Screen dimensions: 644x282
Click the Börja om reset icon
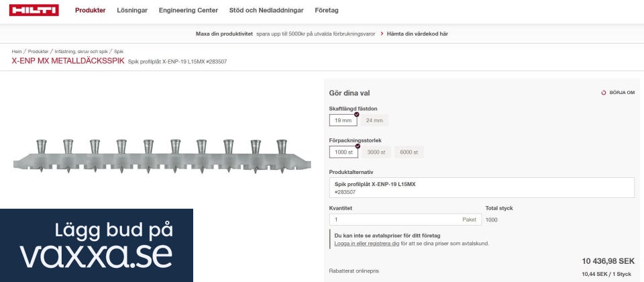tap(603, 93)
